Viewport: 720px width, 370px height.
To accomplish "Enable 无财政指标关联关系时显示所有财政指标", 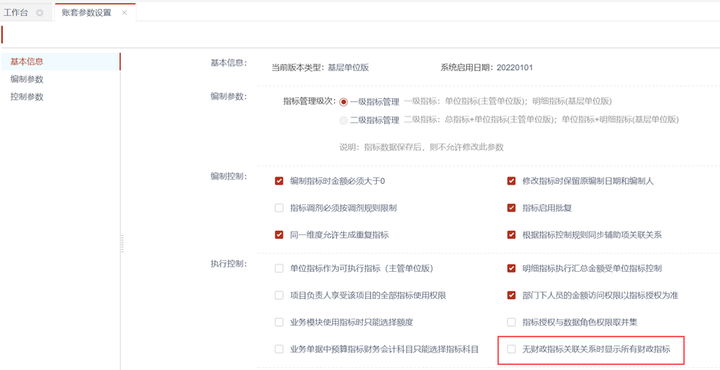I will tap(512, 349).
